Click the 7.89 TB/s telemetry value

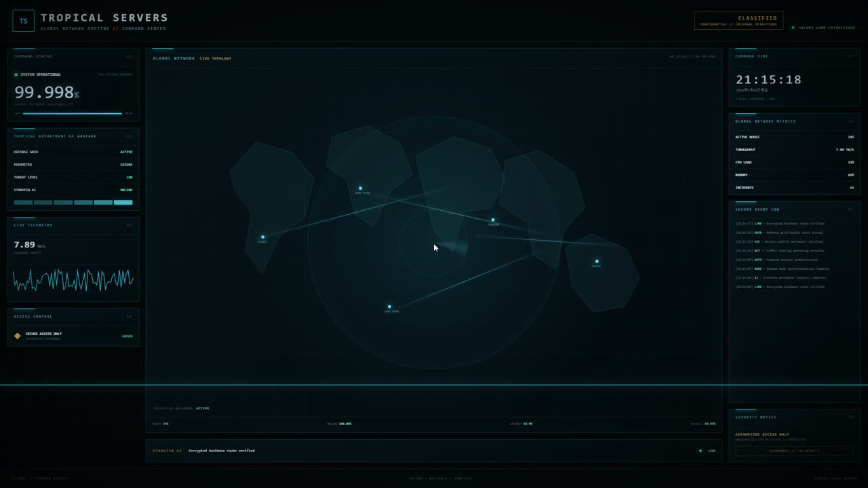(x=29, y=245)
